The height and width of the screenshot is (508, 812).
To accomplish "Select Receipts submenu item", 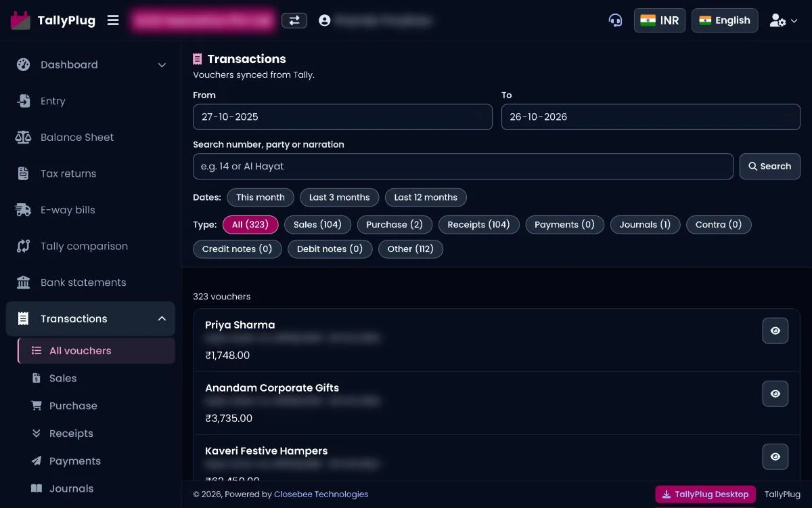I will (96, 433).
